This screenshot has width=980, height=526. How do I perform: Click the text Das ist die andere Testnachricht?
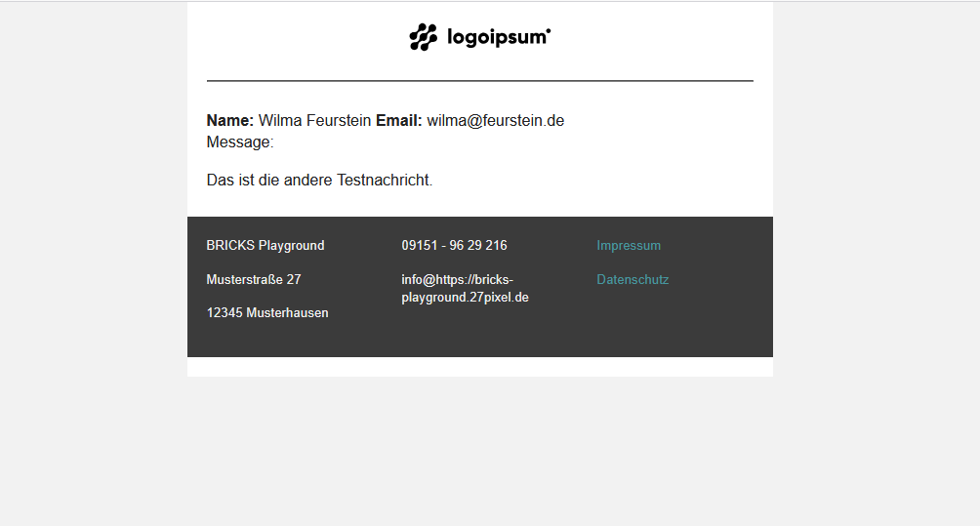pos(319,181)
